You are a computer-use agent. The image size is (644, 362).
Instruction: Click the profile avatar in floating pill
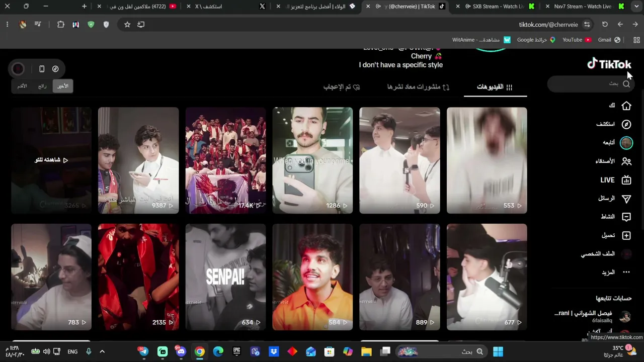[x=18, y=69]
